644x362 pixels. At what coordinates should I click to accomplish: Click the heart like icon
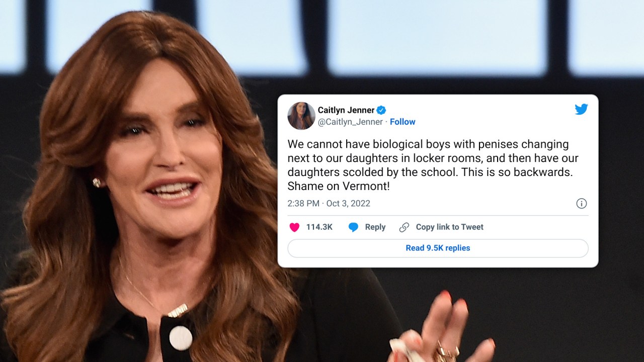[x=294, y=227]
